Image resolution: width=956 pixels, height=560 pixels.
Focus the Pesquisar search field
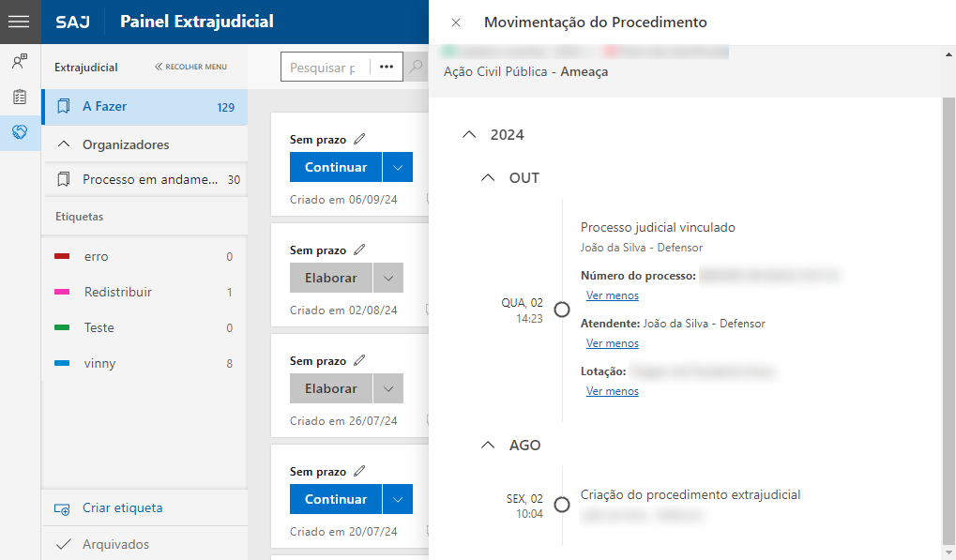[325, 67]
